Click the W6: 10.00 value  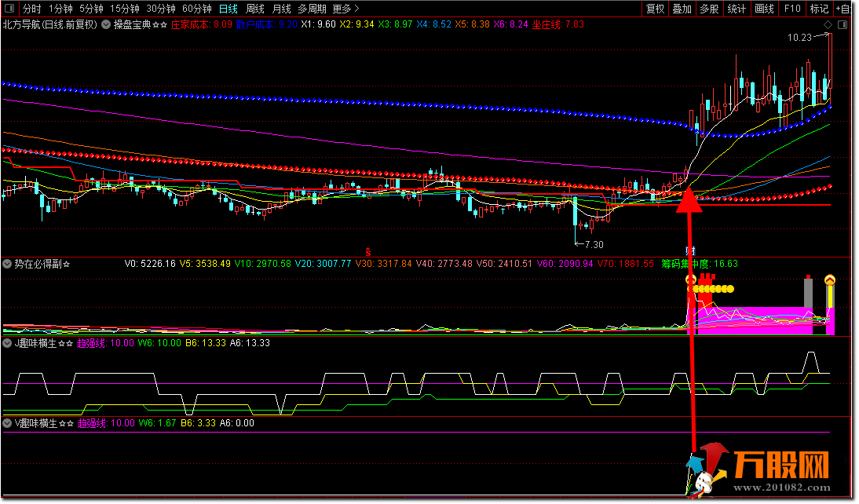pos(159,344)
